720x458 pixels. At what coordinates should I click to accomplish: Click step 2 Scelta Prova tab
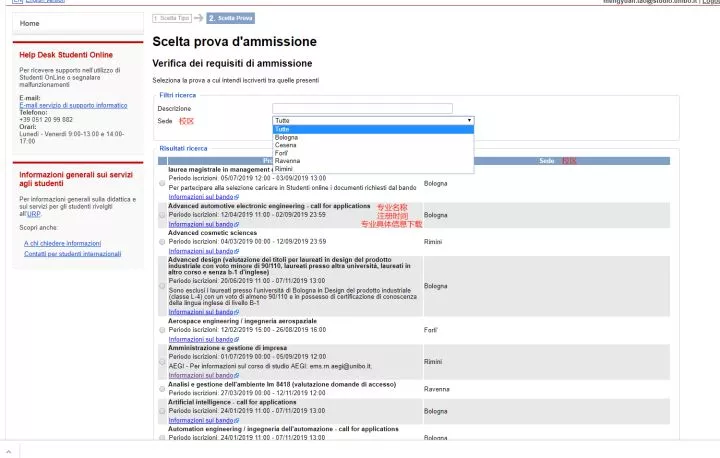pos(231,18)
